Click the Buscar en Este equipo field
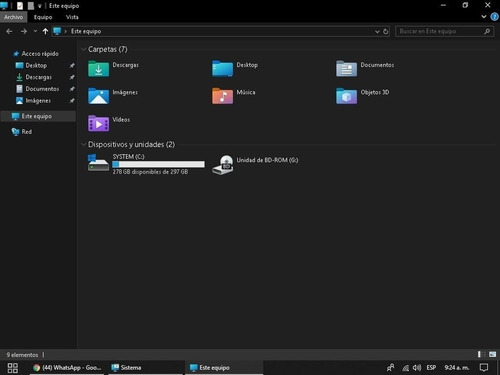500x375 pixels. pyautogui.click(x=444, y=31)
